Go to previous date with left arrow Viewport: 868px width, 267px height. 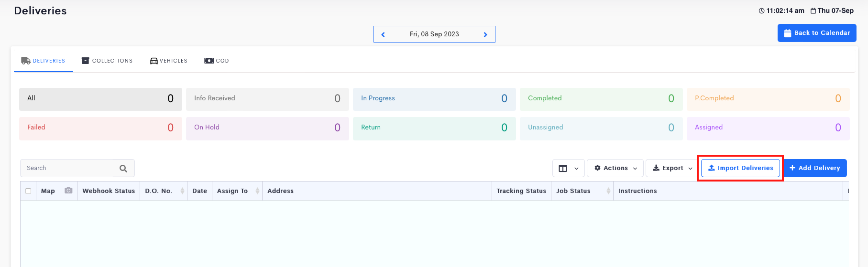[x=383, y=34]
